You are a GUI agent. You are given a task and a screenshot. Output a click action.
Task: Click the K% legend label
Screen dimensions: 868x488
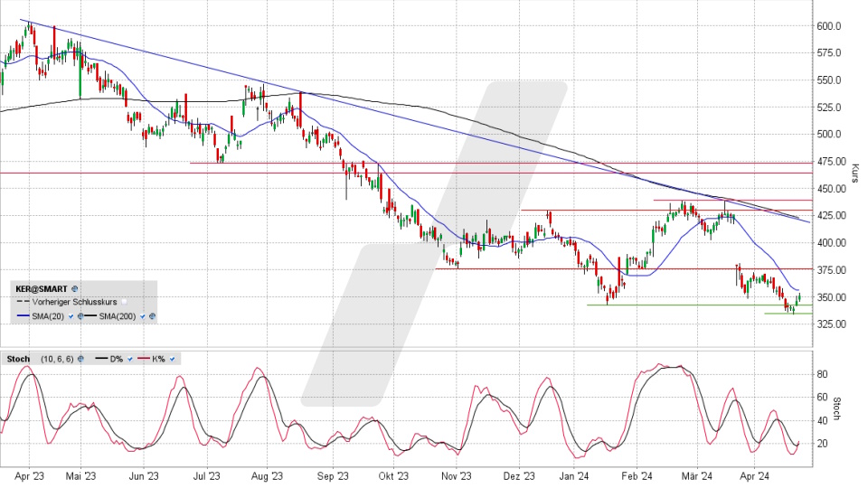158,359
